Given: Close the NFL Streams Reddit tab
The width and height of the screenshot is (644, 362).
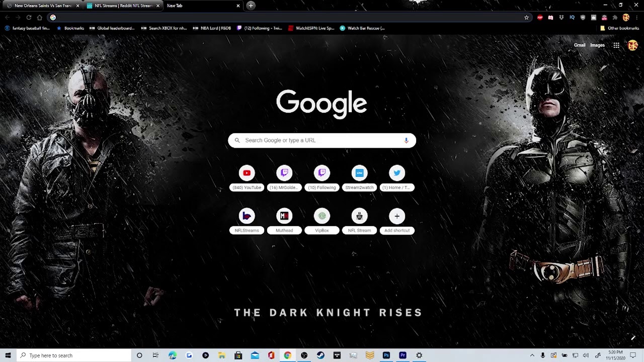Looking at the screenshot, I should point(158,6).
